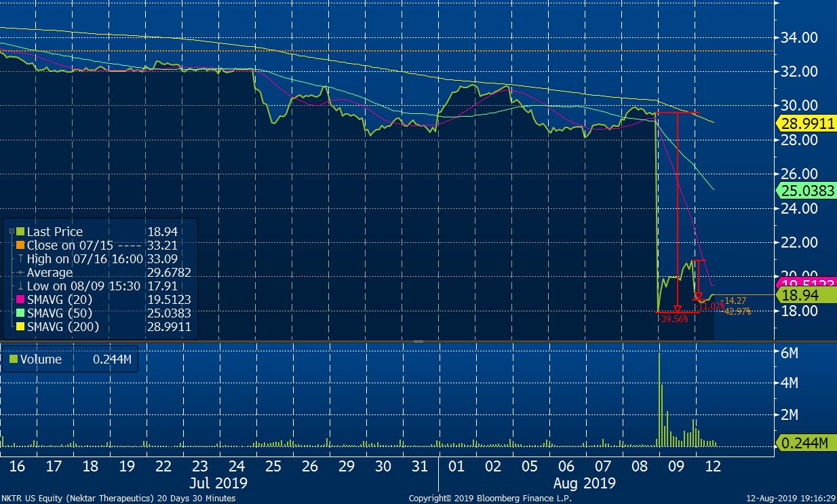Collapse the legend tree next to Last Price
The width and height of the screenshot is (837, 504).
(x=12, y=231)
